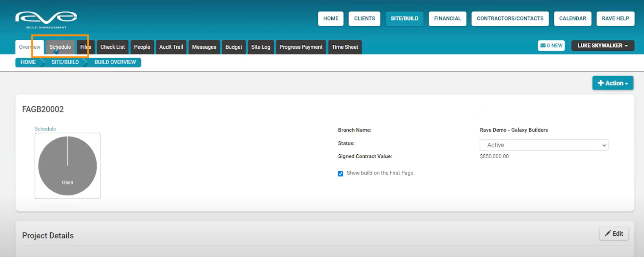
Task: Click the Schedule link above the pie chart
Action: [x=45, y=129]
